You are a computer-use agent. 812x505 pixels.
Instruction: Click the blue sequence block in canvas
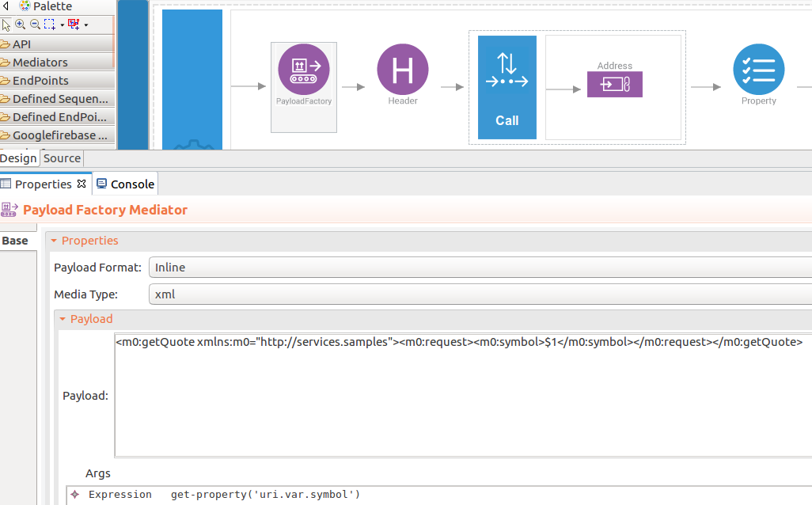(192, 80)
